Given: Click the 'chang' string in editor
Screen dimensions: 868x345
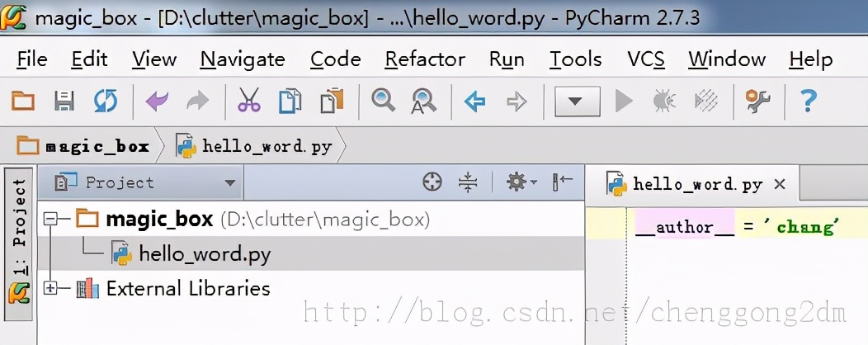Looking at the screenshot, I should 801,227.
